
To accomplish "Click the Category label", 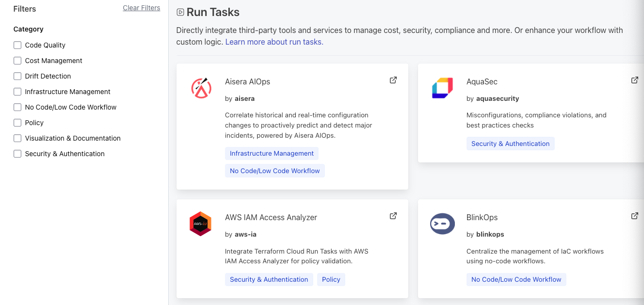I will coord(29,29).
